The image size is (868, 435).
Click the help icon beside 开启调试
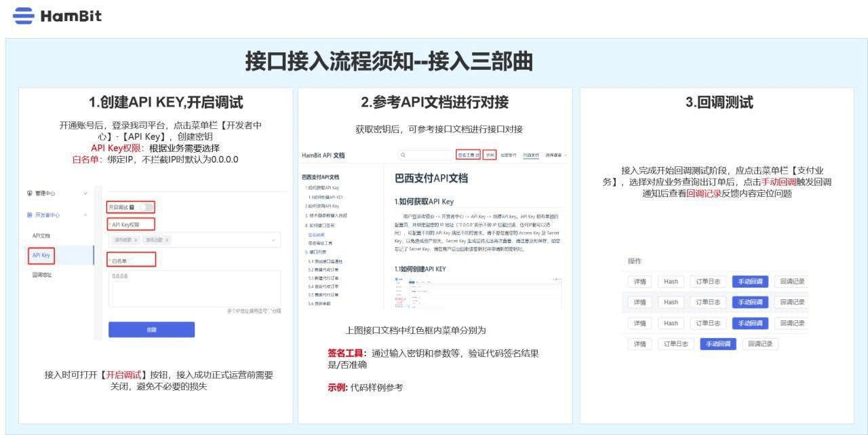(x=132, y=207)
